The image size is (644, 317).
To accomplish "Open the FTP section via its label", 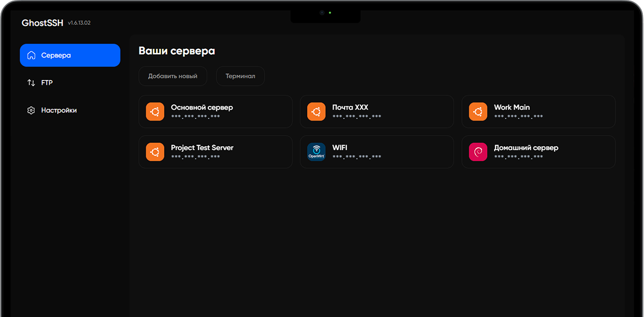I will (47, 83).
